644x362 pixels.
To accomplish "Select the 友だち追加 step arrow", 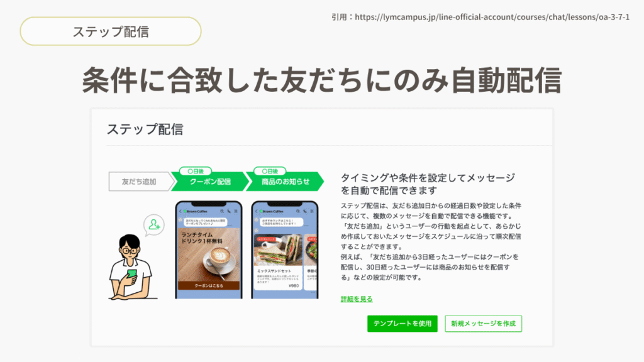I will pos(141,182).
